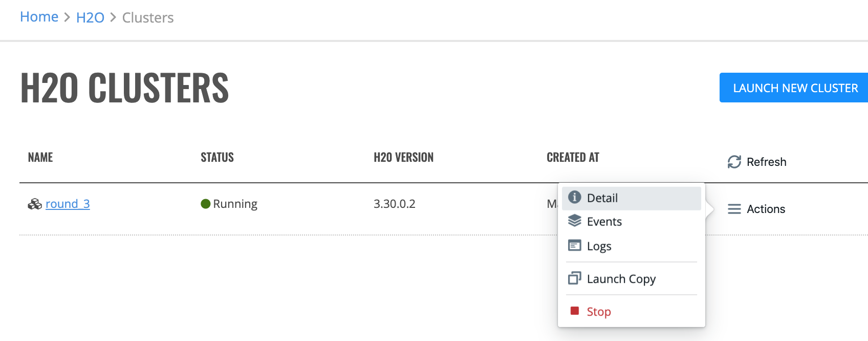
Task: Click the Launch Copy duplicate icon
Action: point(575,278)
